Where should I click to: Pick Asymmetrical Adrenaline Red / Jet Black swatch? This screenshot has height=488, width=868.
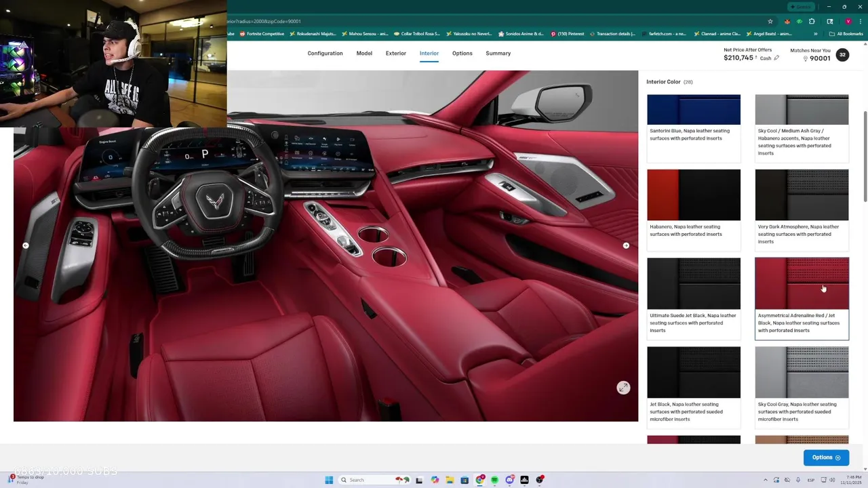tap(802, 298)
